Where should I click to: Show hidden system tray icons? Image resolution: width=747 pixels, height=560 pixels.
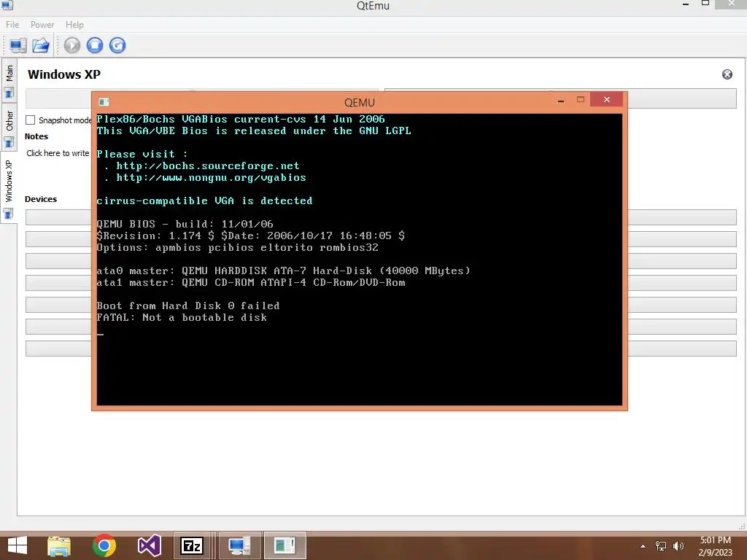(643, 546)
